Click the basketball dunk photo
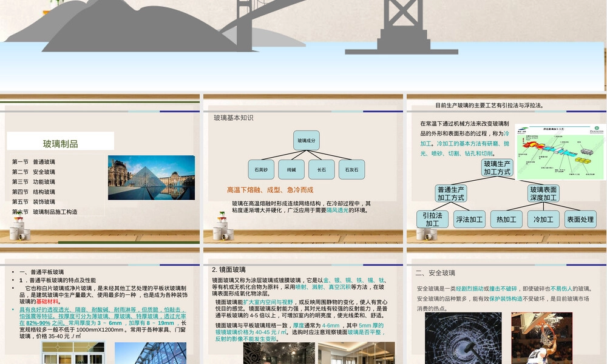Viewport: 607px width, 364px height. tap(541, 339)
